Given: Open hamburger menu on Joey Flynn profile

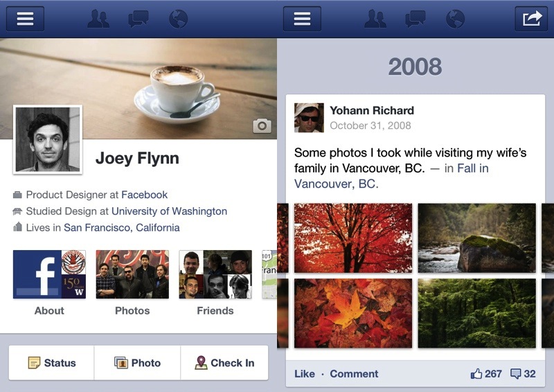Looking at the screenshot, I should click(x=25, y=19).
